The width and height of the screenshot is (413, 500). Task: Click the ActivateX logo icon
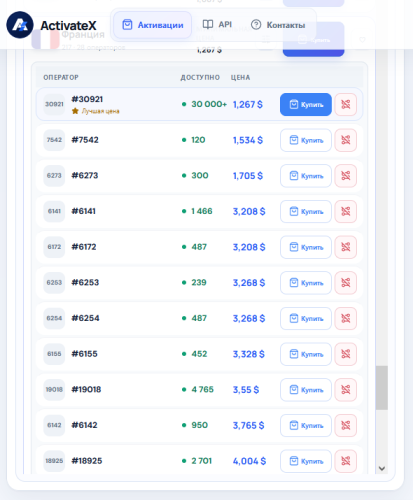[20, 25]
